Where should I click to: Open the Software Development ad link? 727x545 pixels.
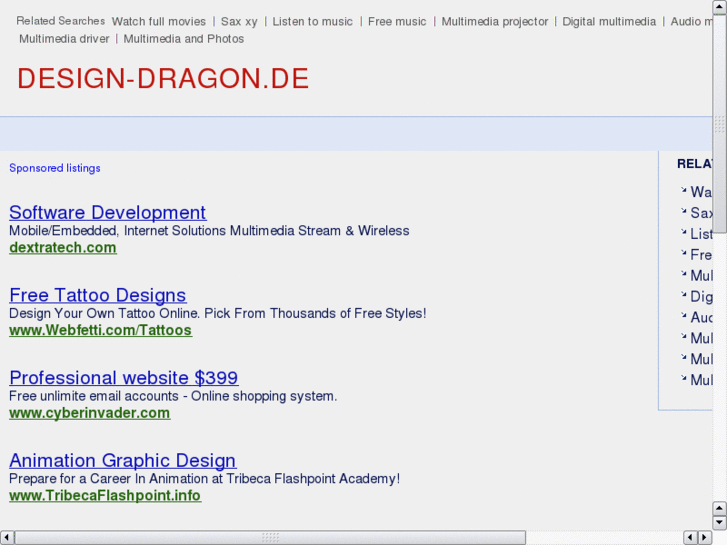[x=108, y=212]
